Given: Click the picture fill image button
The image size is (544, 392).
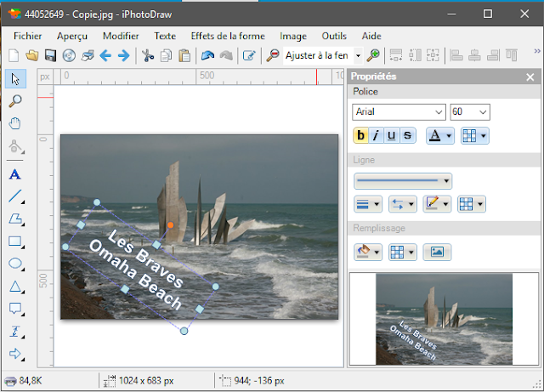Looking at the screenshot, I should (x=437, y=252).
